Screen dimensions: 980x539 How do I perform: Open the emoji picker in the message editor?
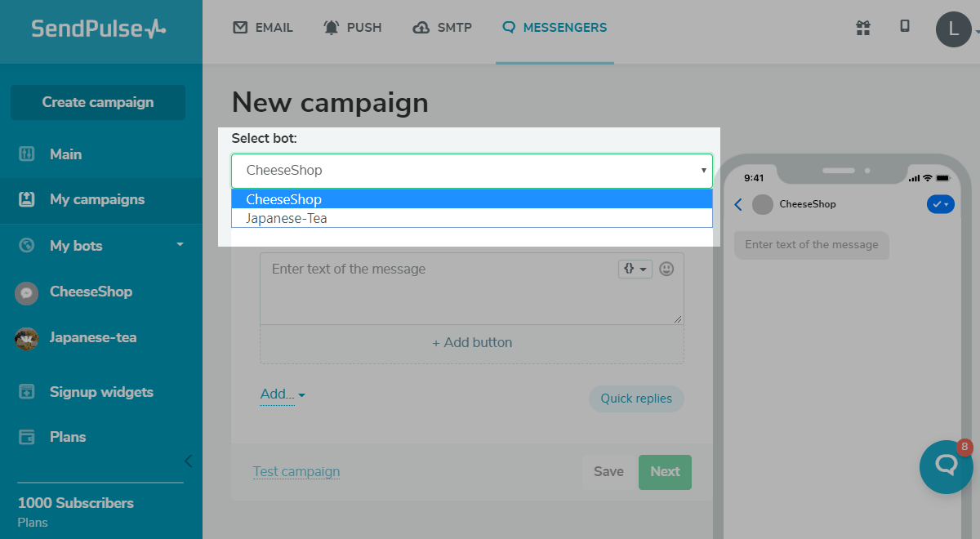click(x=668, y=269)
